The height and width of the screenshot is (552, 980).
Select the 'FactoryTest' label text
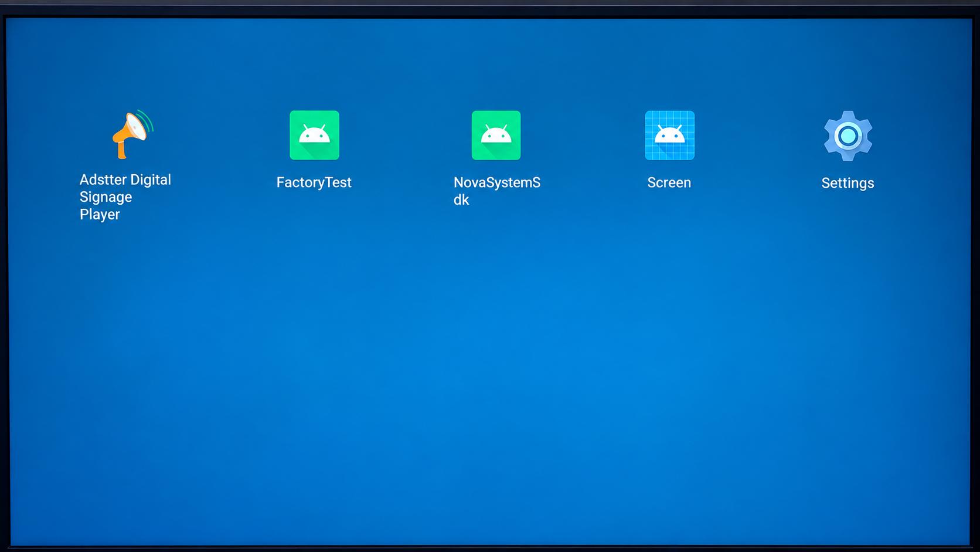click(314, 182)
